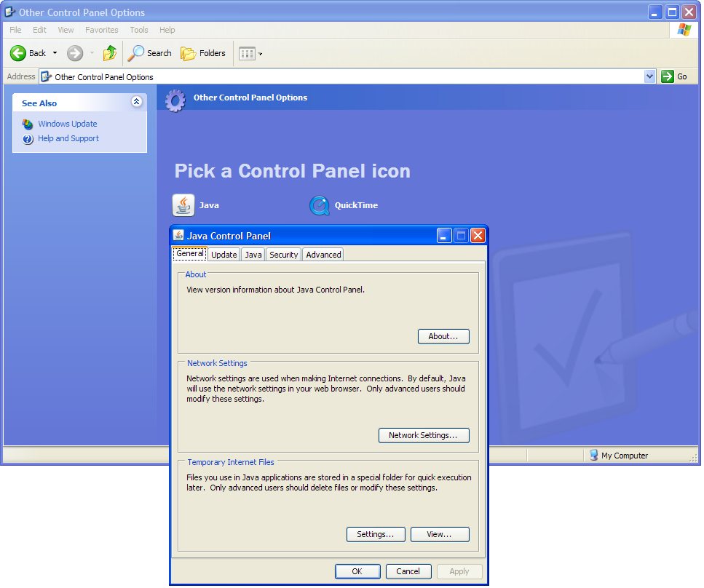
Task: Switch to the Advanced tab
Action: 323,255
